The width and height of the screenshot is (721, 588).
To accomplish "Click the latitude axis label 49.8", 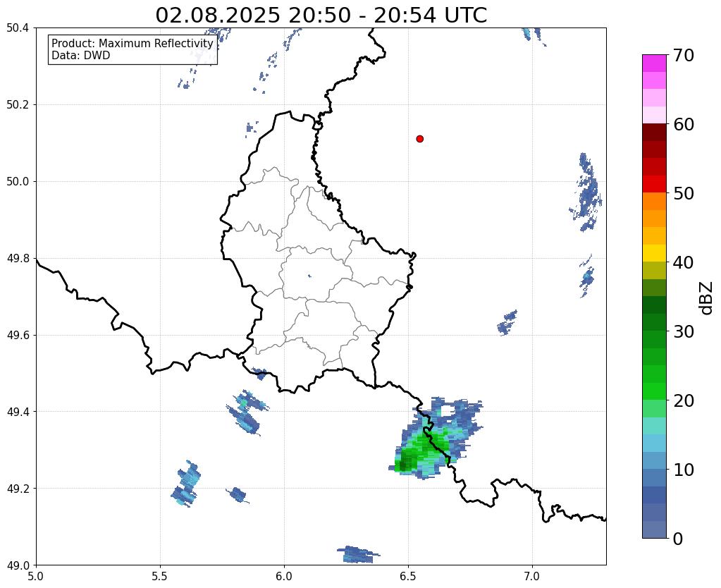I will click(x=18, y=259).
